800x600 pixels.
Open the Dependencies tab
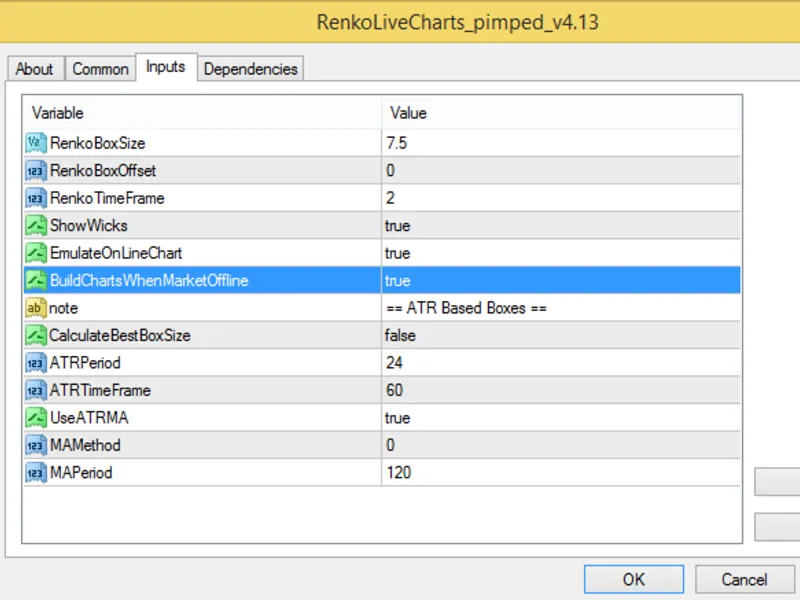251,69
